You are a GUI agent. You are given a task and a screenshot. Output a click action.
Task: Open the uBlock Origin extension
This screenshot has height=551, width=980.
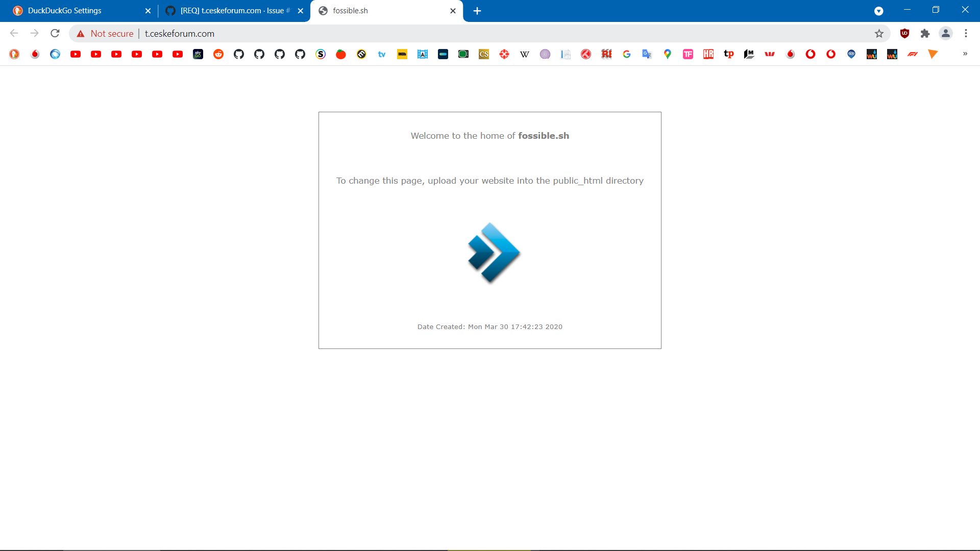(905, 33)
